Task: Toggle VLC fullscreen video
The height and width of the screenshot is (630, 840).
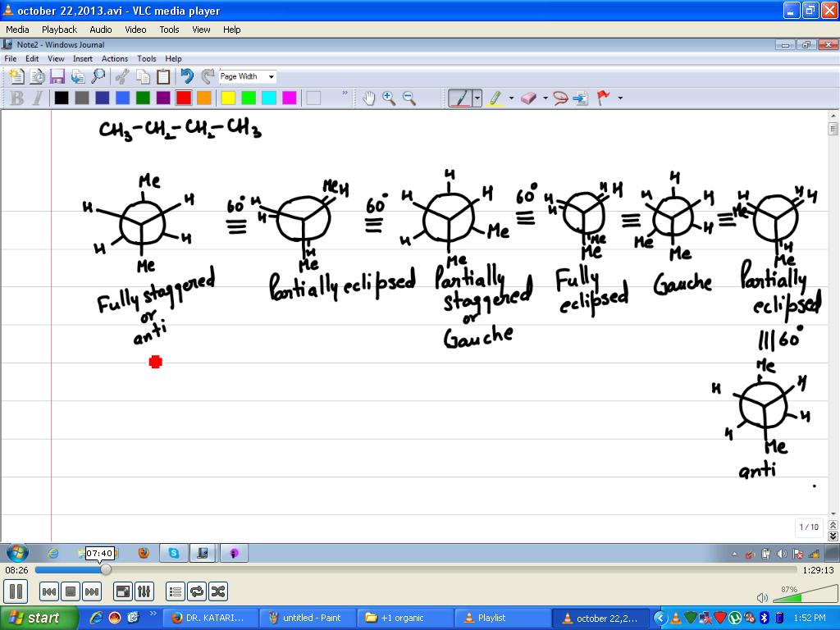Action: [x=123, y=591]
